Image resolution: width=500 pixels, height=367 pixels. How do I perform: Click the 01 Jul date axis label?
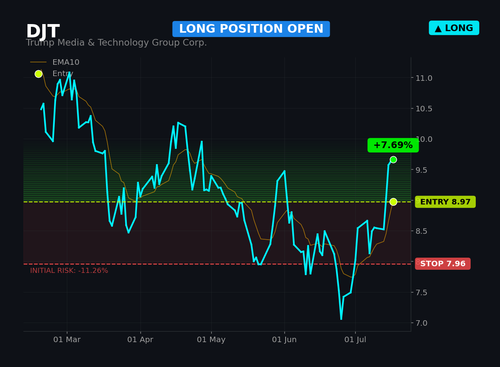pyautogui.click(x=355, y=340)
